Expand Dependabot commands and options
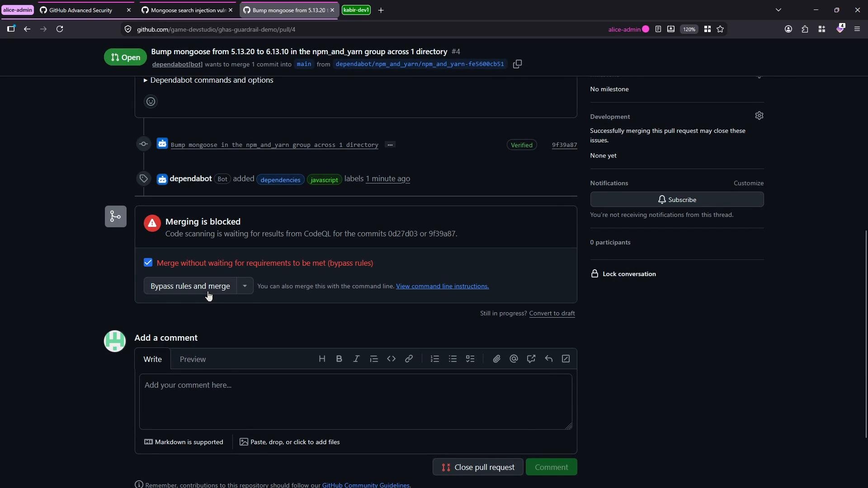Image resolution: width=868 pixels, height=488 pixels. tap(208, 80)
